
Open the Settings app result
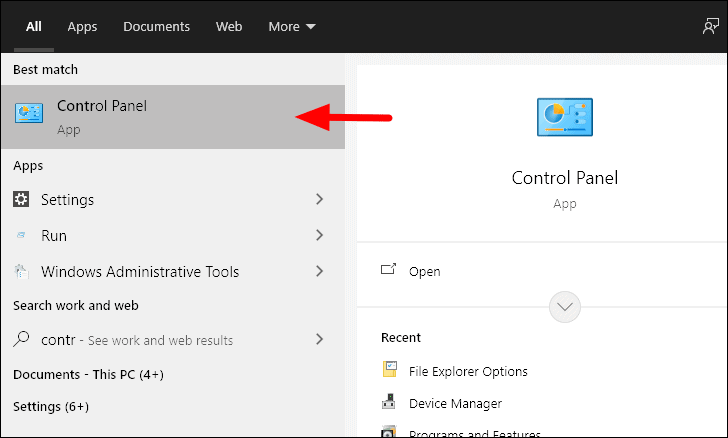click(x=173, y=199)
